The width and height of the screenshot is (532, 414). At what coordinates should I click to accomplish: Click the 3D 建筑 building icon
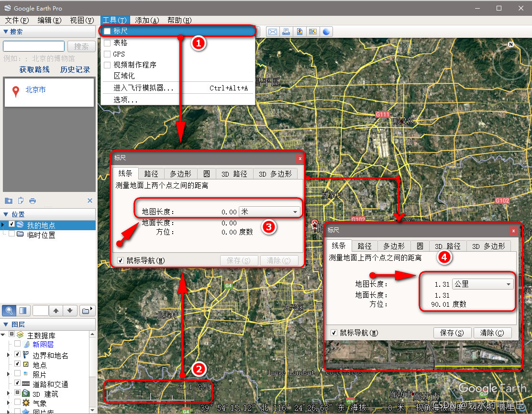click(26, 393)
